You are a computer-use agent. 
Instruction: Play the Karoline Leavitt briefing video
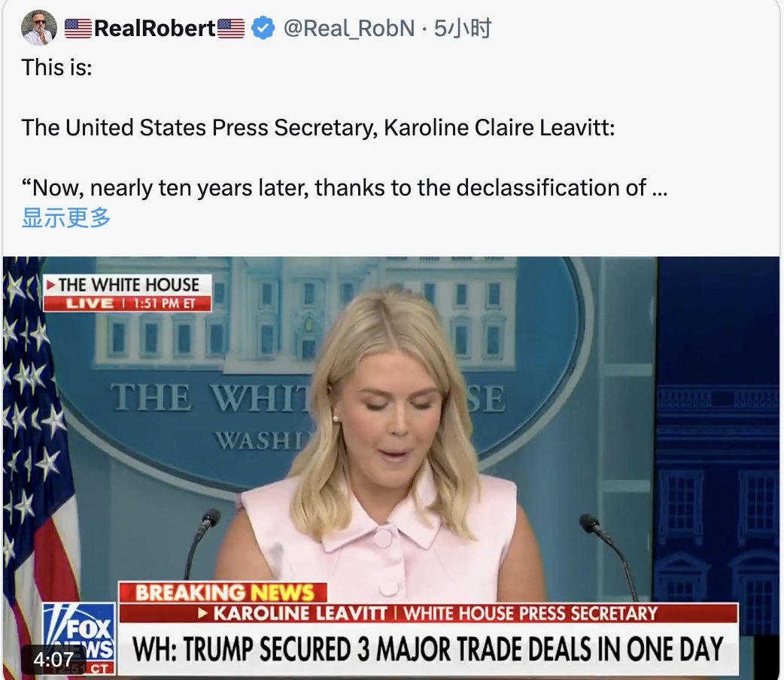391,468
